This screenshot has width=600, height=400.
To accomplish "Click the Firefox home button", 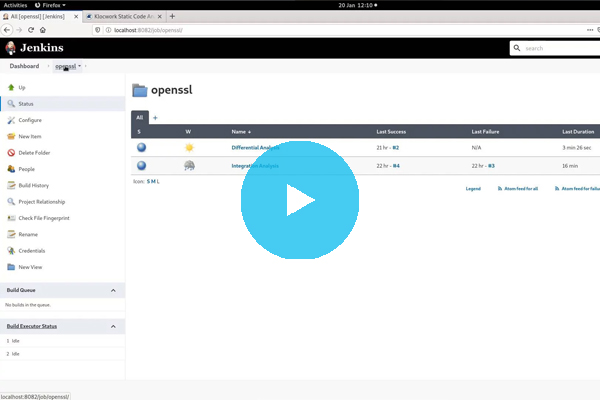I will click(x=43, y=30).
